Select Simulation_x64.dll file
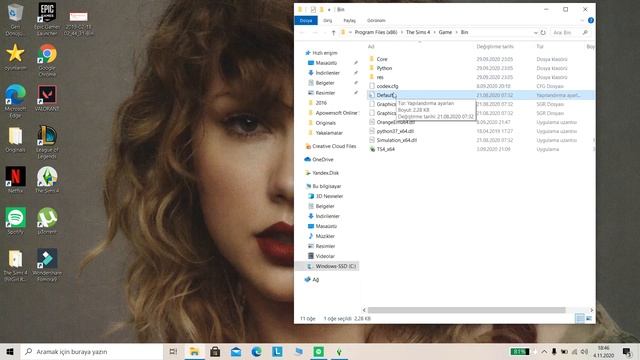This screenshot has width=640, height=360. point(397,140)
